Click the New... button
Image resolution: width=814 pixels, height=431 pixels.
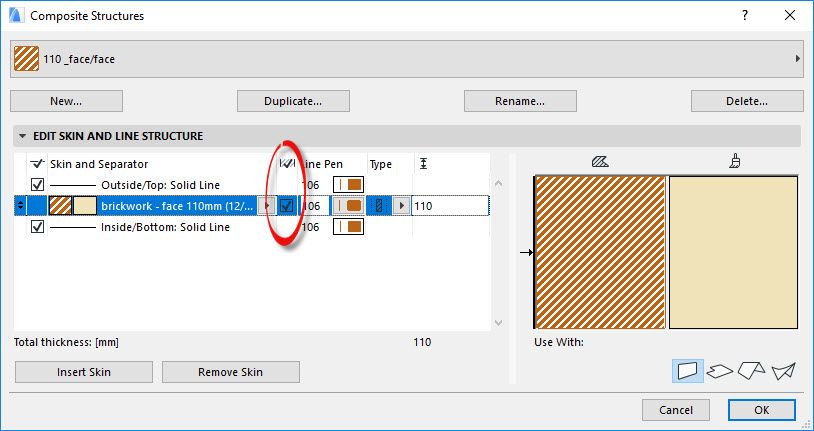click(x=66, y=101)
